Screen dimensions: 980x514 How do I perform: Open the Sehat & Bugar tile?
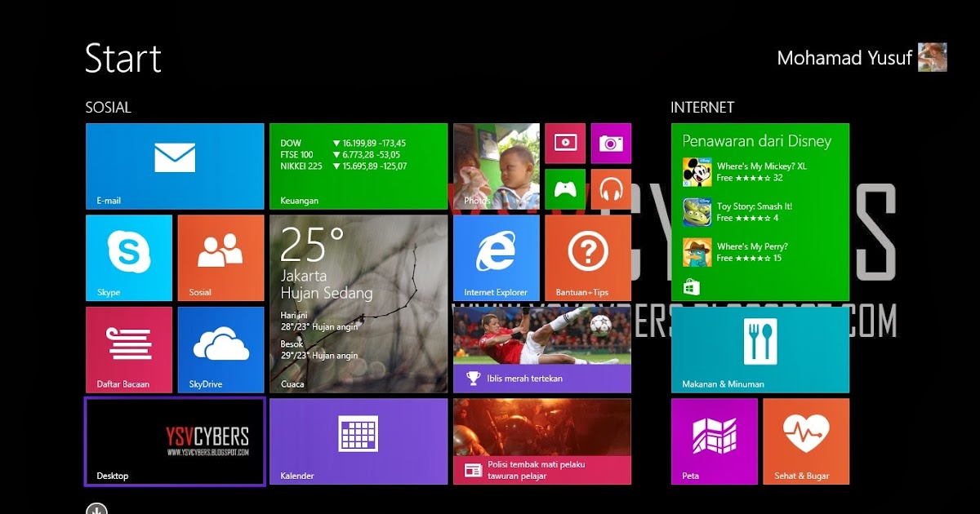pyautogui.click(x=806, y=441)
